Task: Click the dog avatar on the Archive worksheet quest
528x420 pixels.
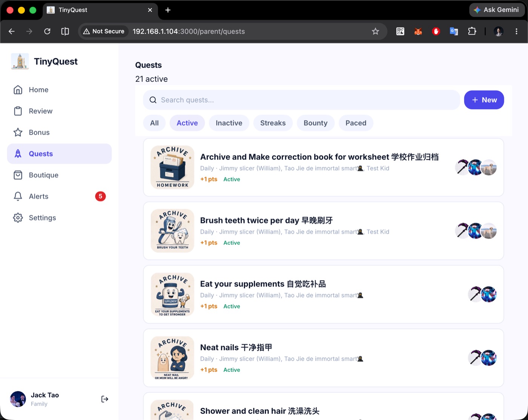Action: [x=490, y=167]
